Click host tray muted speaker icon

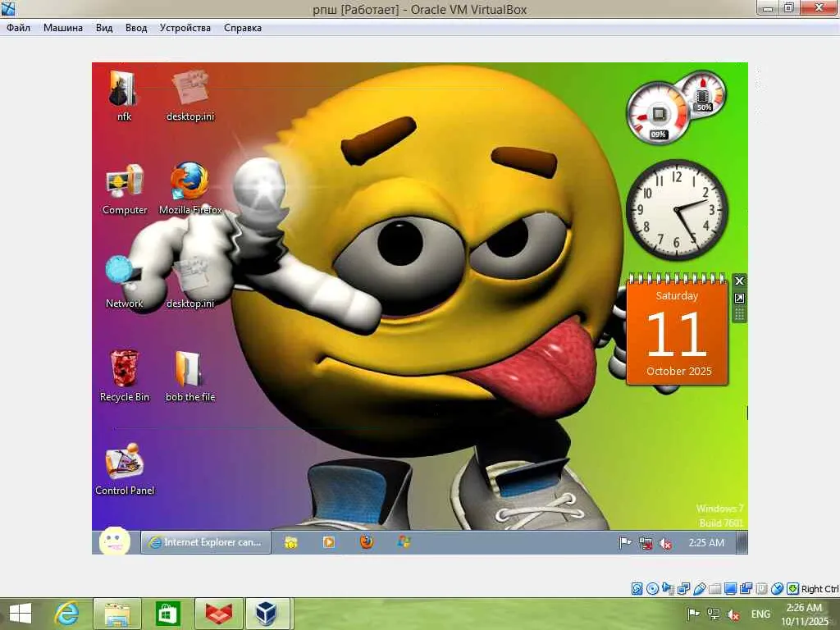pos(733,614)
